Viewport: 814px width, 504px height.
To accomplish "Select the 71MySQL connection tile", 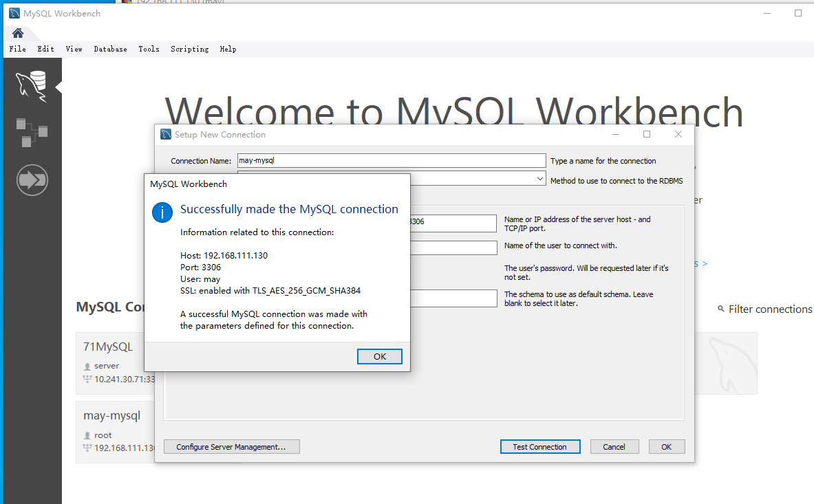I will click(115, 363).
